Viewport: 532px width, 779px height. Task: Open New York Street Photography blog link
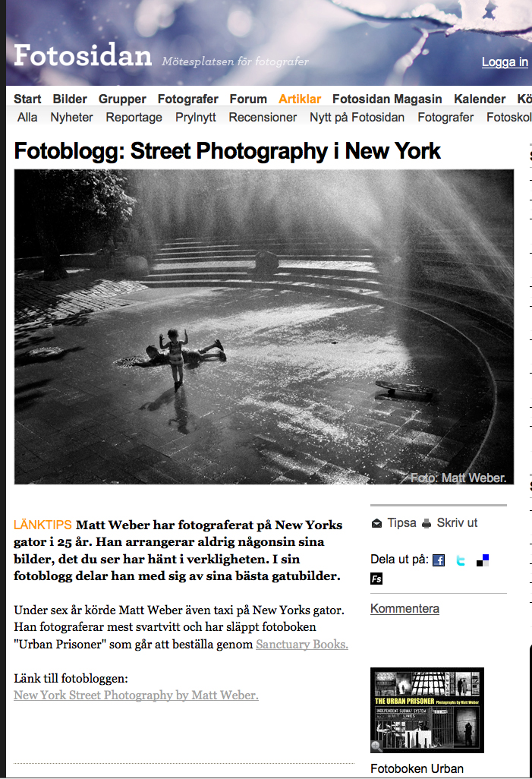pyautogui.click(x=136, y=695)
